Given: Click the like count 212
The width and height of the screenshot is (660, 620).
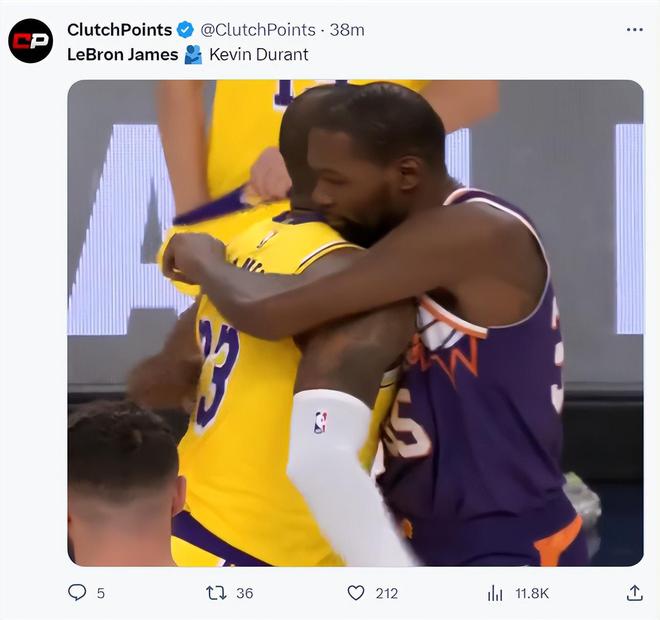Looking at the screenshot, I should tap(386, 593).
